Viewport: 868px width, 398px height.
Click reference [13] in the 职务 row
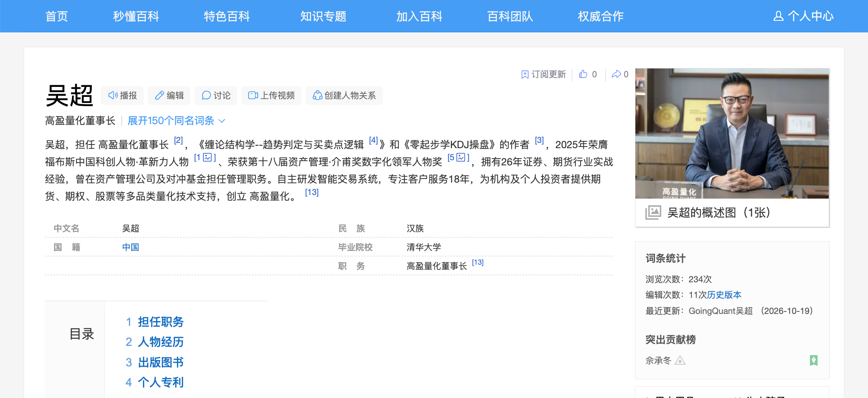click(478, 262)
